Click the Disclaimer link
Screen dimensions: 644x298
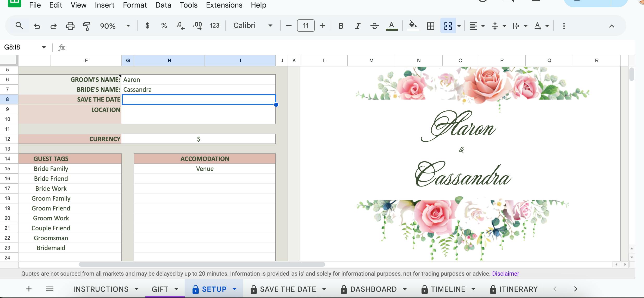click(x=505, y=274)
